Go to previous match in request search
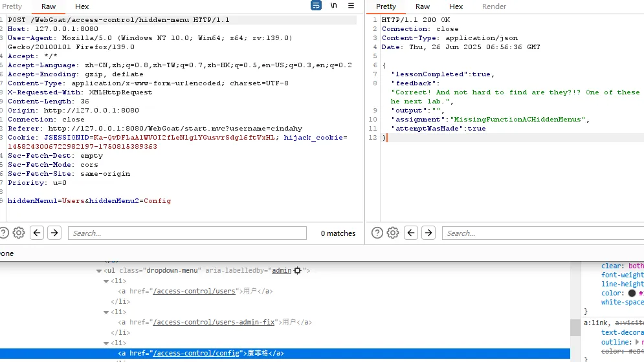Image resolution: width=644 pixels, height=362 pixels. 37,233
